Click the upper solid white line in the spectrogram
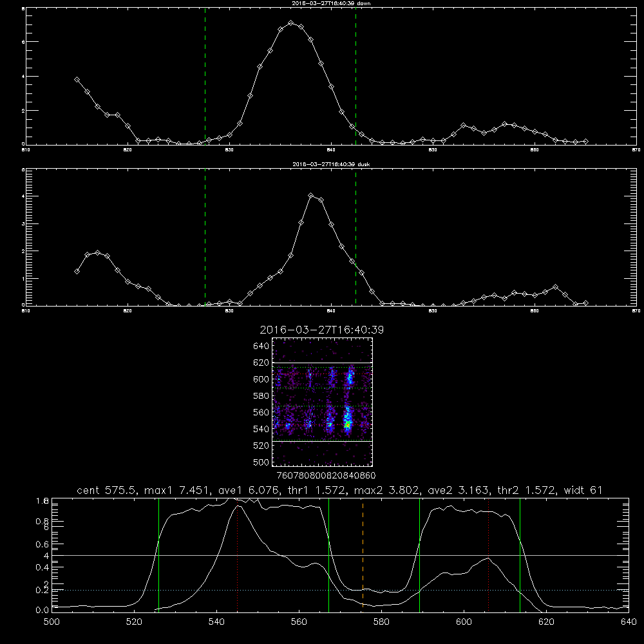Viewport: 644px width, 644px height. pyautogui.click(x=323, y=363)
